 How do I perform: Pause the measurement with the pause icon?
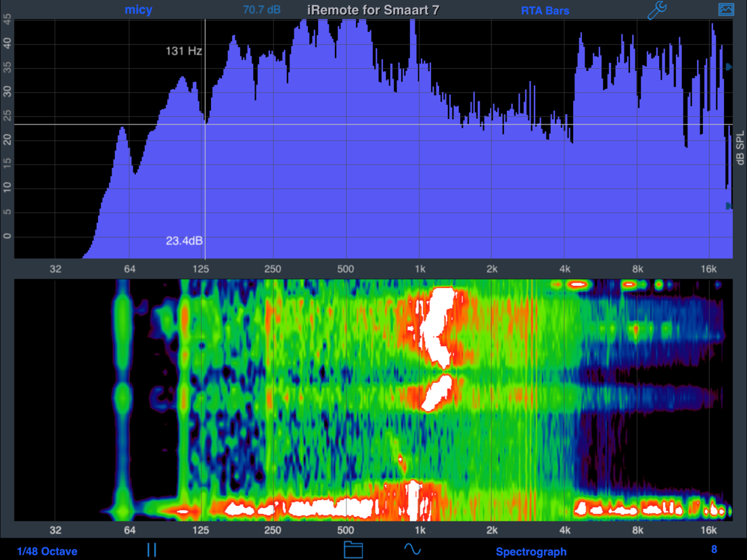[152, 550]
